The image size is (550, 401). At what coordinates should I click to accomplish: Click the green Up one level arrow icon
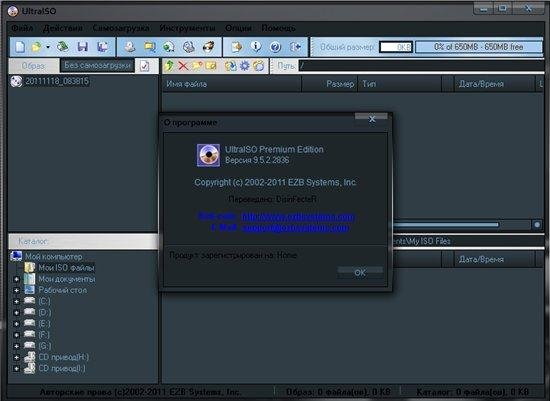coord(169,66)
